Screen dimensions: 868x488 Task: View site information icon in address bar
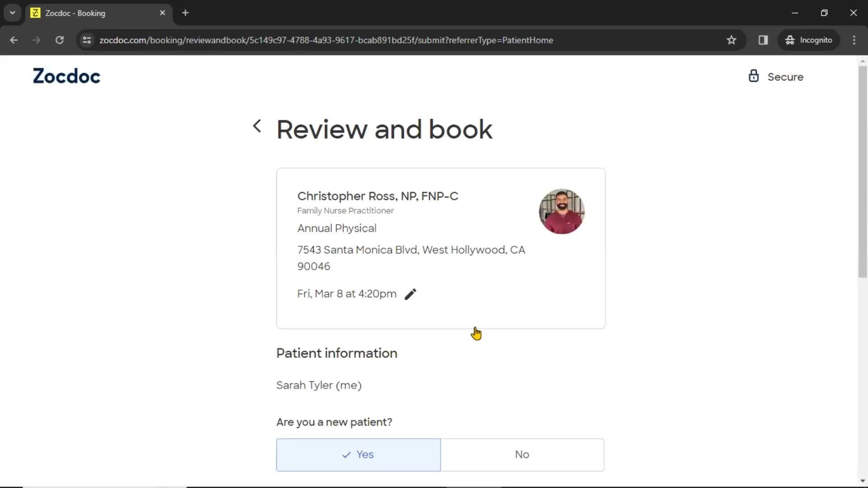point(87,40)
